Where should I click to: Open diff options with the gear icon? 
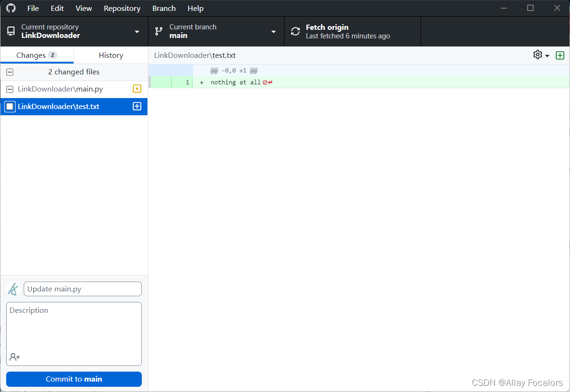coord(537,55)
